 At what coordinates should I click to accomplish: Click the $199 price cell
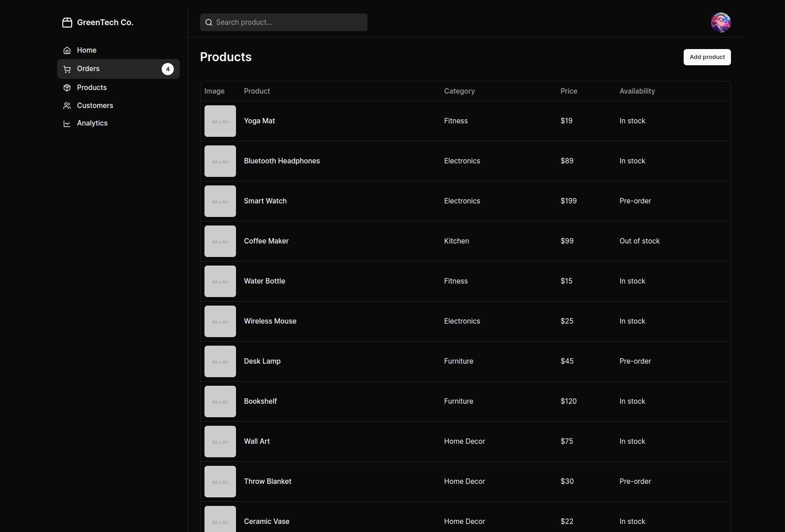click(569, 201)
